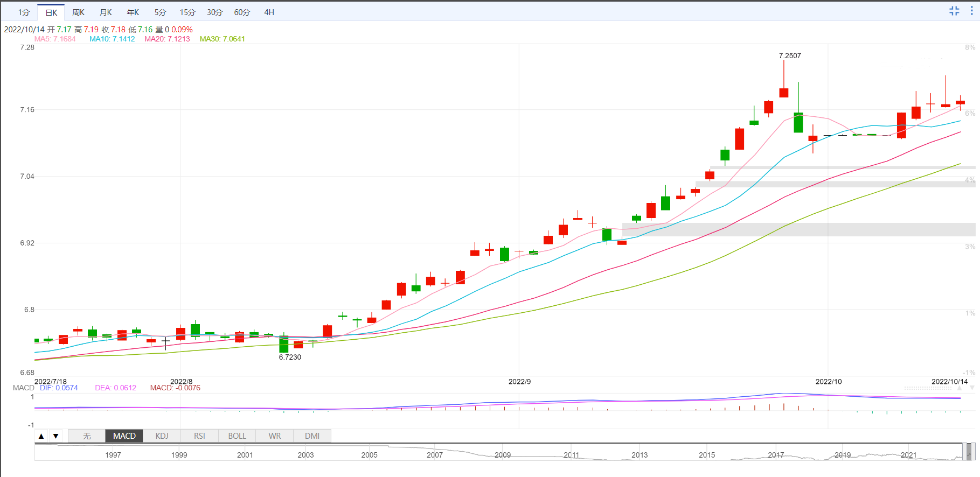Open the three-dot more options menu

[x=971, y=11]
